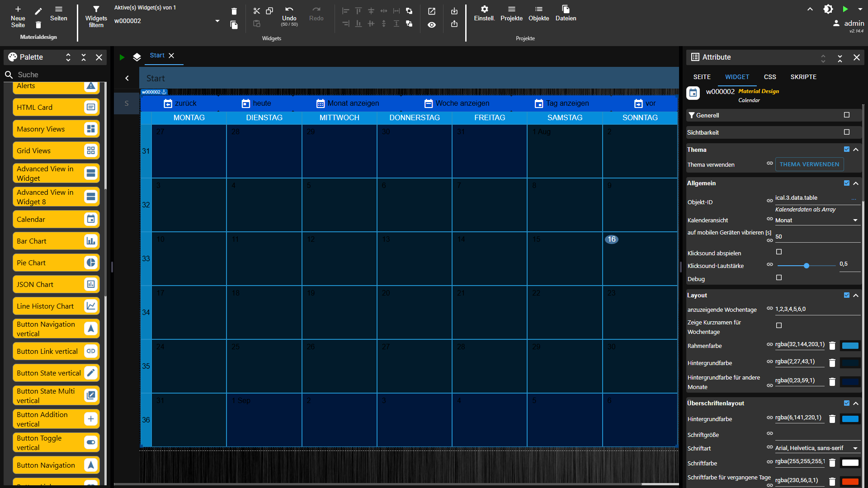Click link icon next to Objekt-ID
The image size is (868, 488).
[770, 201]
